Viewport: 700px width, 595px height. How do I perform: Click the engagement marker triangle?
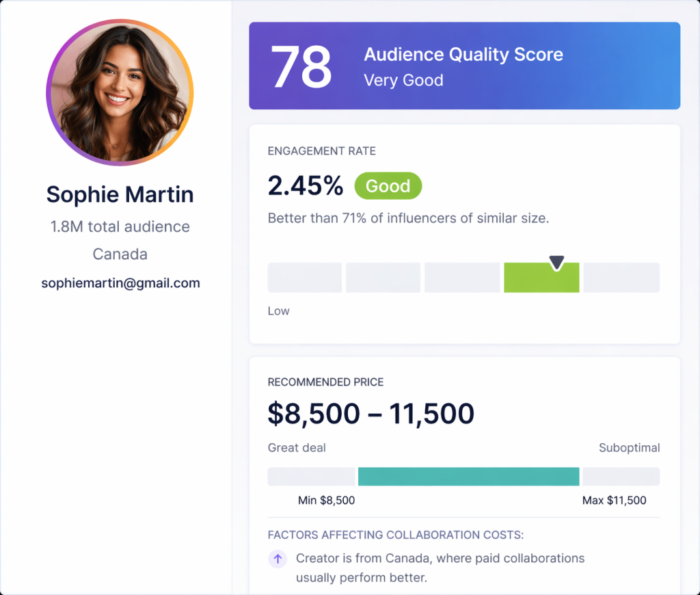556,260
